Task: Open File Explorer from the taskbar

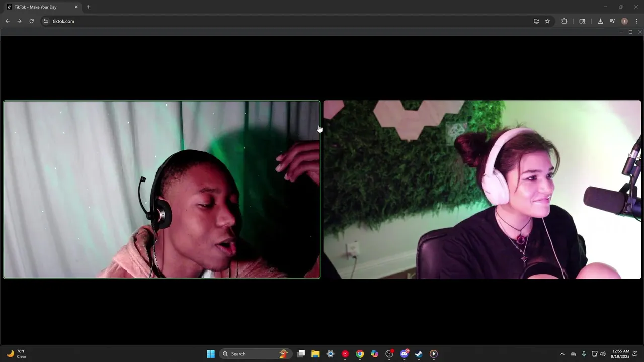Action: pyautogui.click(x=315, y=354)
